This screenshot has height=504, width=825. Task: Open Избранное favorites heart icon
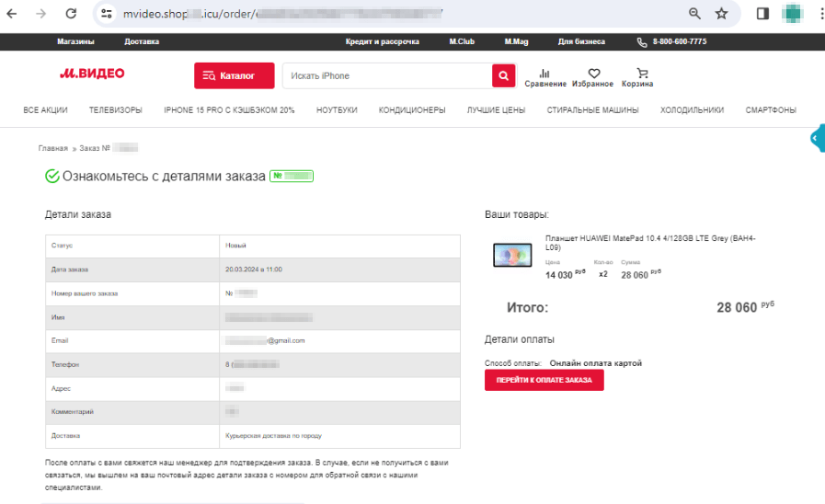pos(593,77)
